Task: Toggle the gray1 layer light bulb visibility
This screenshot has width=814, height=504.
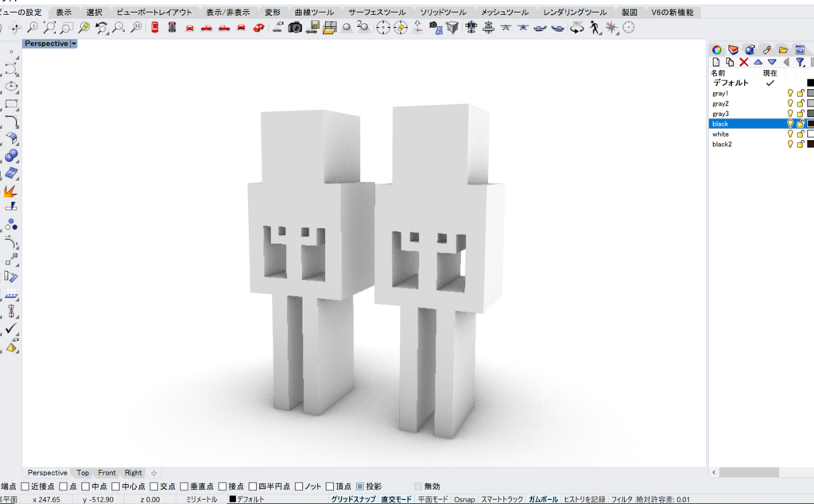Action: (x=790, y=94)
